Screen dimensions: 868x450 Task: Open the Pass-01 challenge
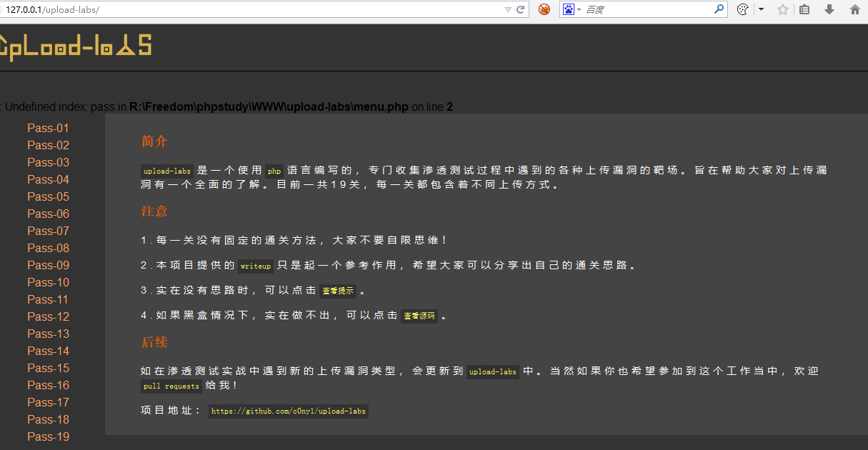[48, 128]
